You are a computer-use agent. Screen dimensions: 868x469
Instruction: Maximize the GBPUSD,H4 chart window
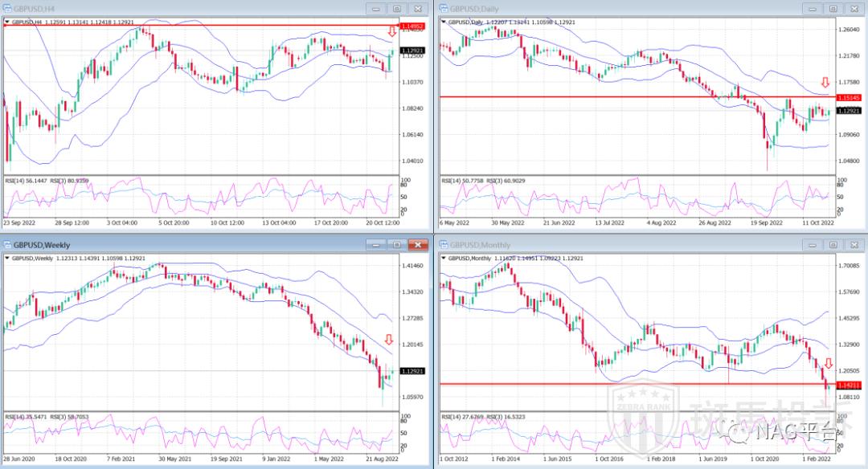tap(397, 8)
